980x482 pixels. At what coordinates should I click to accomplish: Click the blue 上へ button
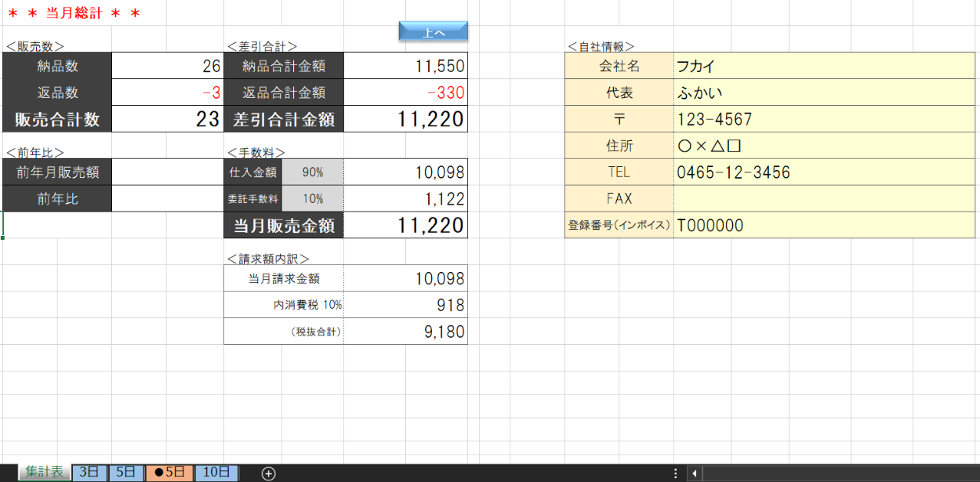(x=433, y=31)
